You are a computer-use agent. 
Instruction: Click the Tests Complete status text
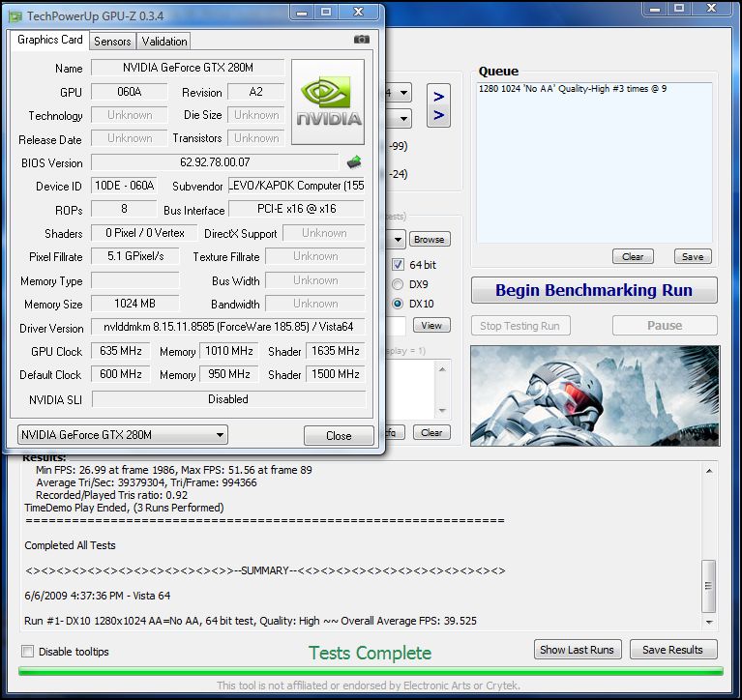[x=371, y=653]
